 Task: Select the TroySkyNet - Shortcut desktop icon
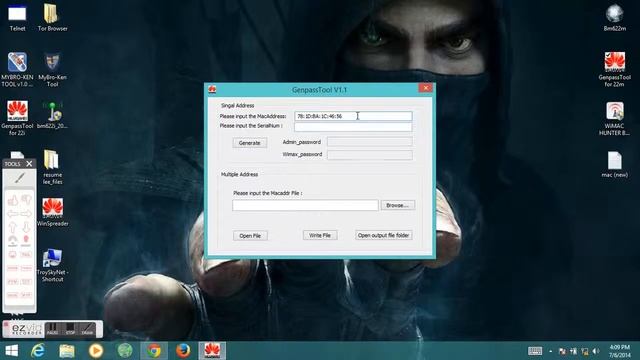[x=52, y=265]
